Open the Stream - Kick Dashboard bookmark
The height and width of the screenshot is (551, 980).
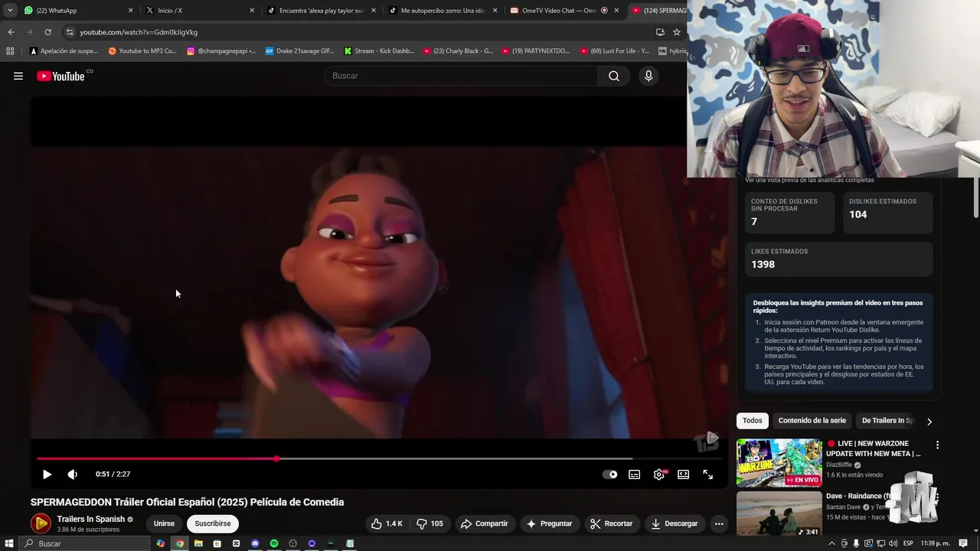[379, 51]
